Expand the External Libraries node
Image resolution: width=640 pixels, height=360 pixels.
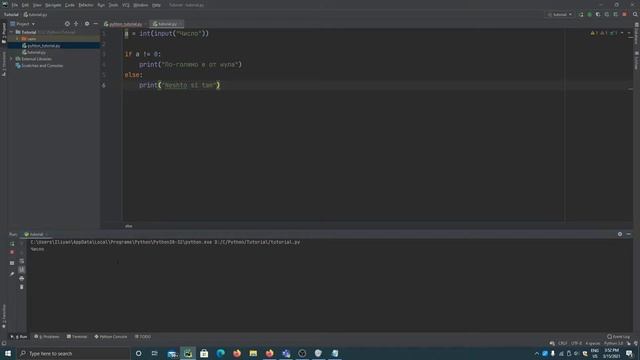point(11,59)
